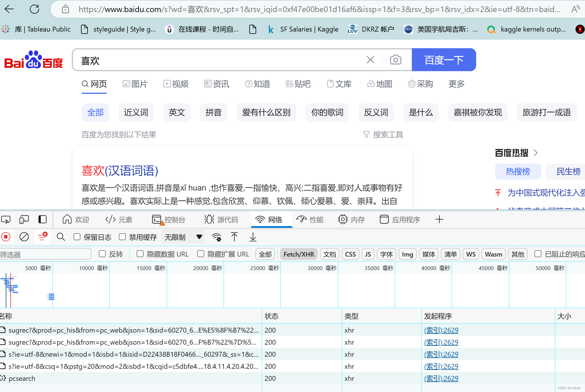Screen dimensions: 585x392
Task: Filter requests by Fetch/XHR
Action: [299, 254]
